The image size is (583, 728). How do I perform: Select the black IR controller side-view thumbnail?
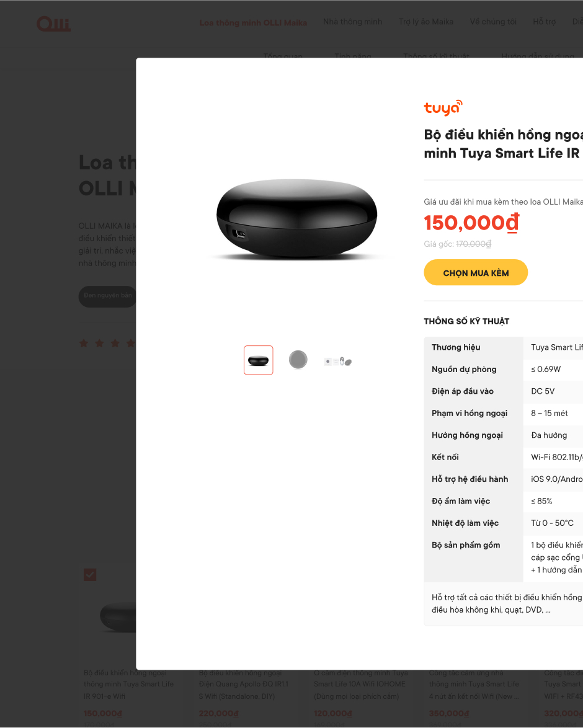click(x=258, y=360)
